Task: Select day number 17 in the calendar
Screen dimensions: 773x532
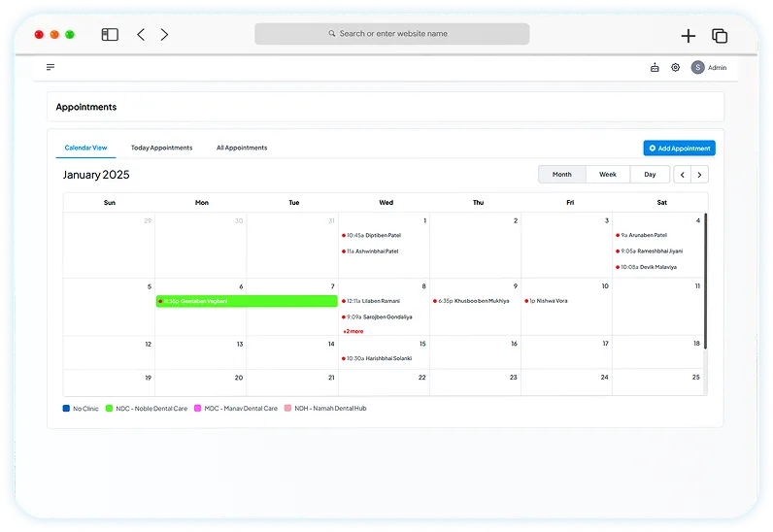Action: (x=605, y=344)
